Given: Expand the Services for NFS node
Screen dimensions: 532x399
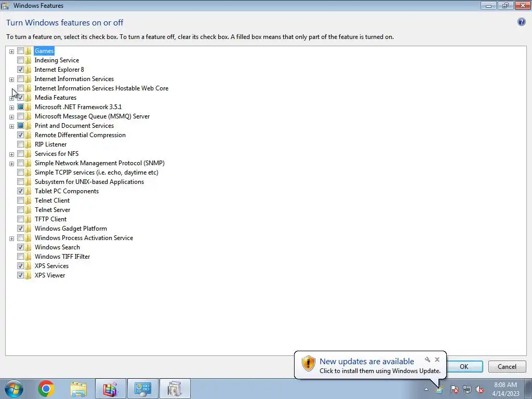Looking at the screenshot, I should (11, 154).
